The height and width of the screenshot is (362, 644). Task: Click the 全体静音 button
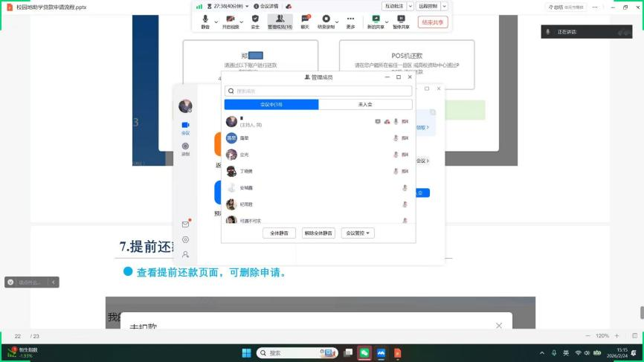pyautogui.click(x=279, y=233)
